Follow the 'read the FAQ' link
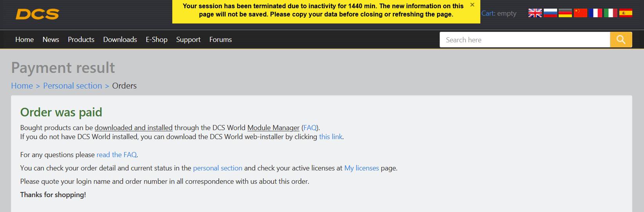This screenshot has width=644, height=212. tap(117, 155)
